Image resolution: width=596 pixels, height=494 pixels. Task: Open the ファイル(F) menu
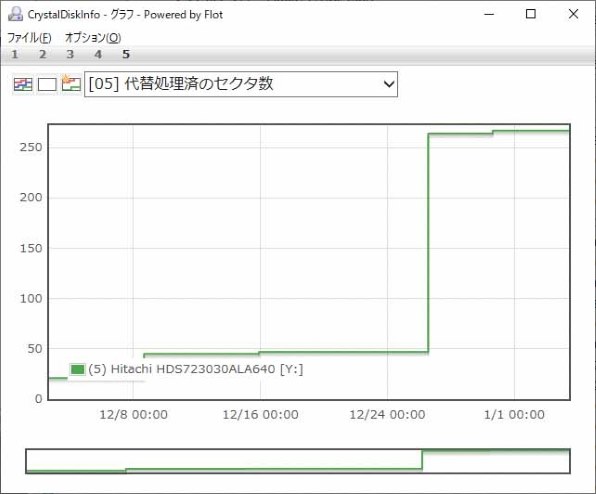[x=29, y=38]
